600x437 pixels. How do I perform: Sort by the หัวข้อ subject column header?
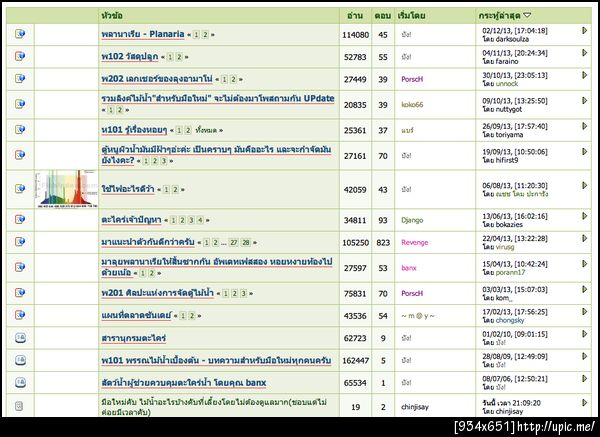112,16
